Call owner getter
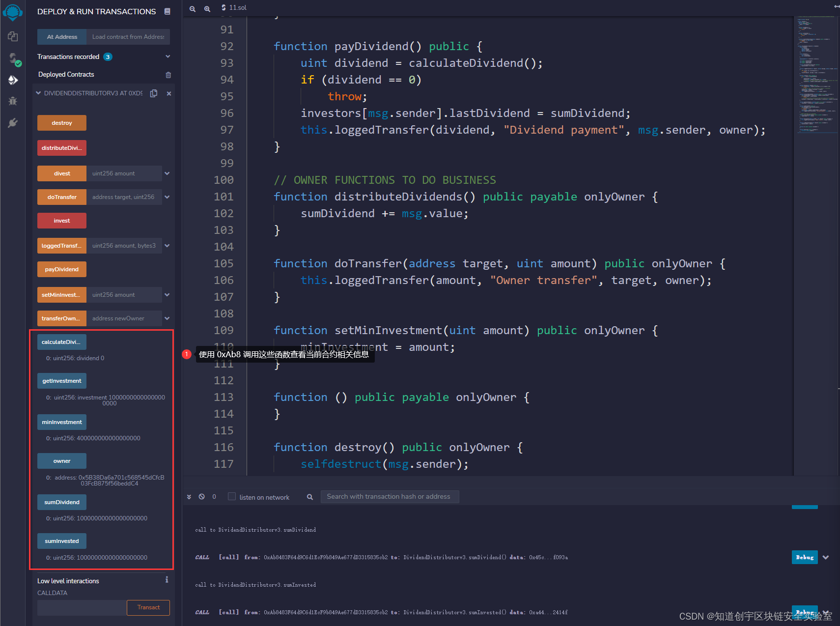The height and width of the screenshot is (626, 840). tap(62, 461)
